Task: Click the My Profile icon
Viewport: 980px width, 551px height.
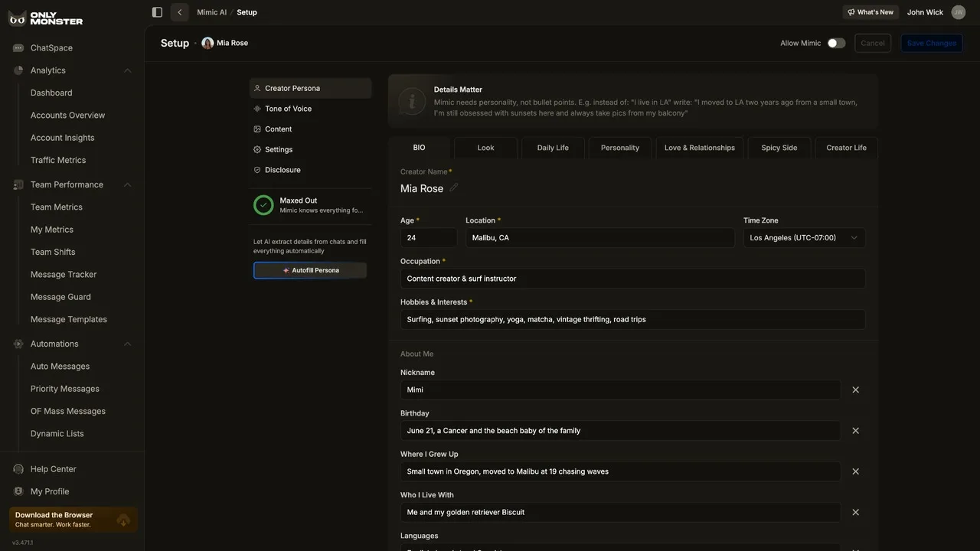Action: 18,491
